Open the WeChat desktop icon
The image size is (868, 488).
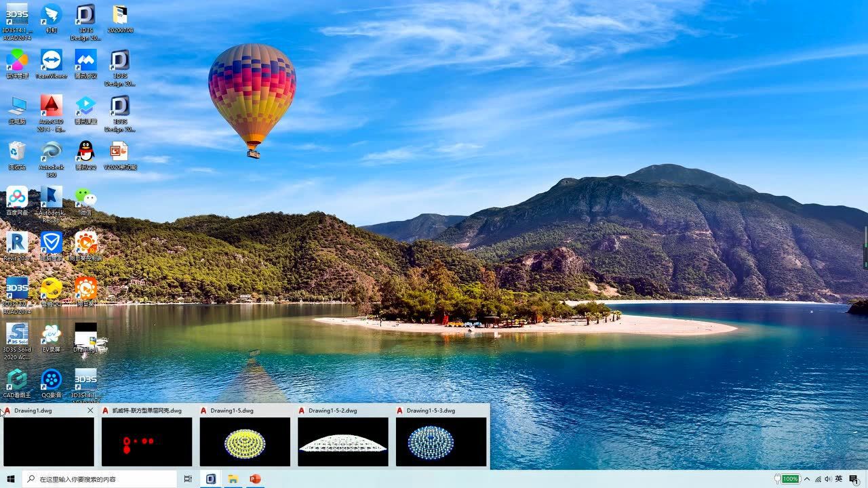(85, 197)
